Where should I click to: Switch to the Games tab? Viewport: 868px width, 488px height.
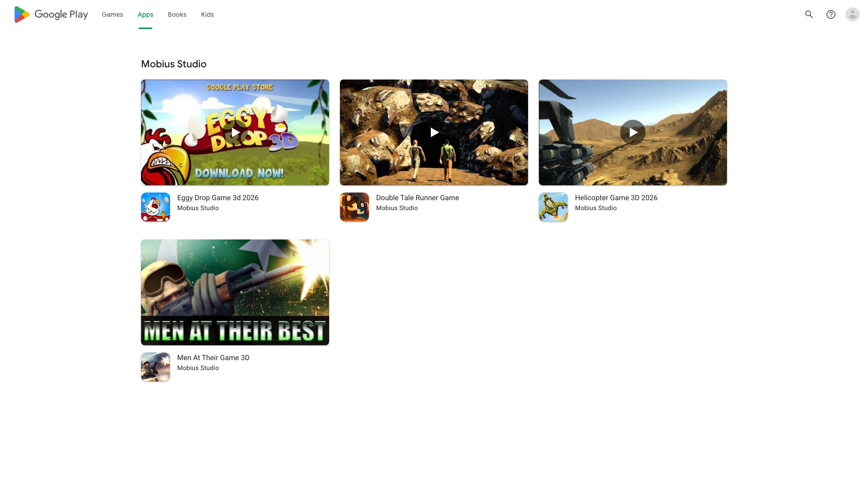pyautogui.click(x=112, y=14)
